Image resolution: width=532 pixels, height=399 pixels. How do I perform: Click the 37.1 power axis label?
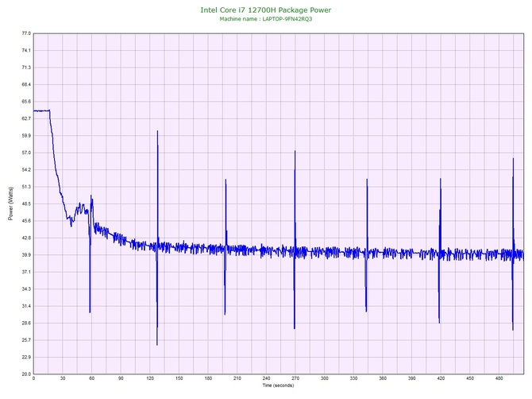coord(26,272)
